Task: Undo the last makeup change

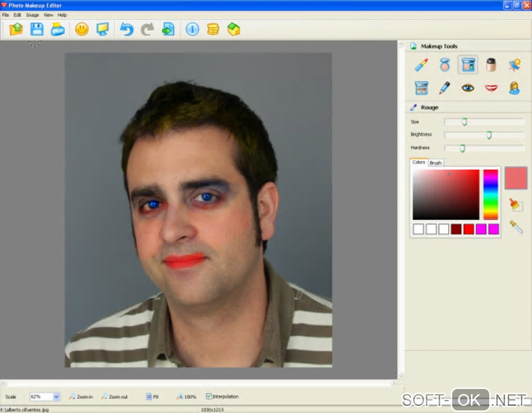Action: tap(127, 29)
